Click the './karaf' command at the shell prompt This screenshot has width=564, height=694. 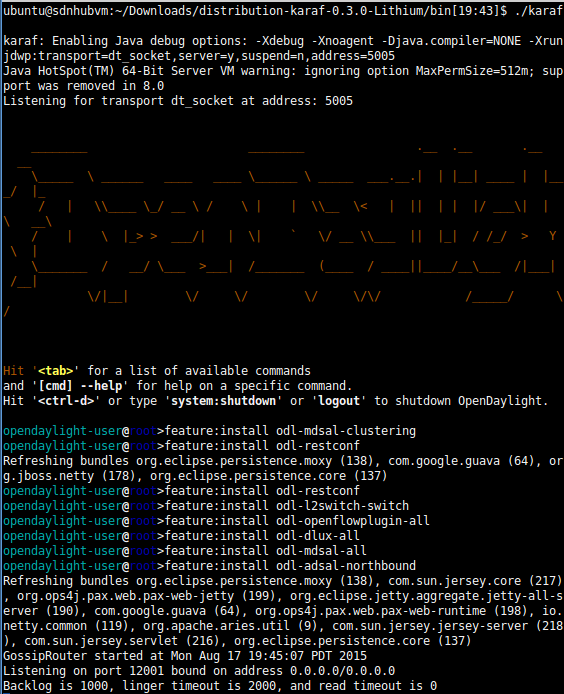pos(539,11)
